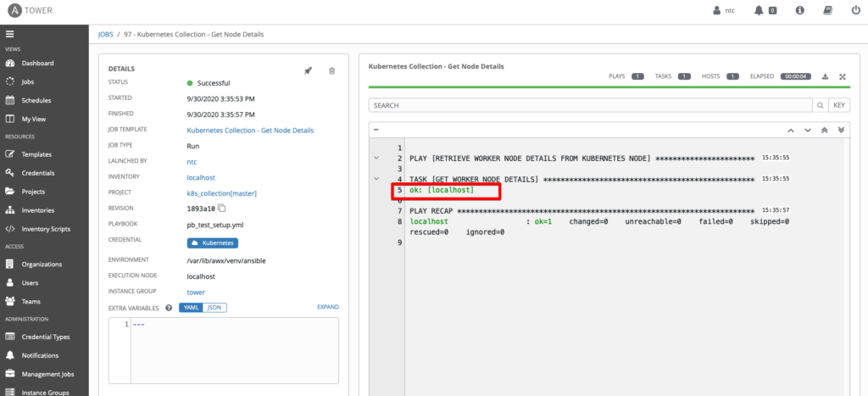Viewport: 868px width, 396px height.
Task: Click the search magnifier button
Action: (x=820, y=105)
